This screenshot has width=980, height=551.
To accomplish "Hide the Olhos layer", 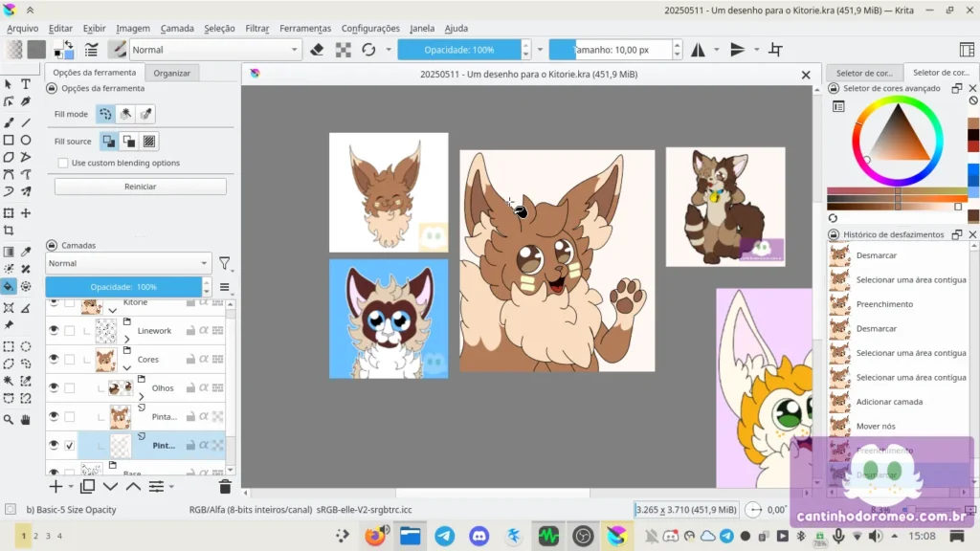I will coord(54,387).
